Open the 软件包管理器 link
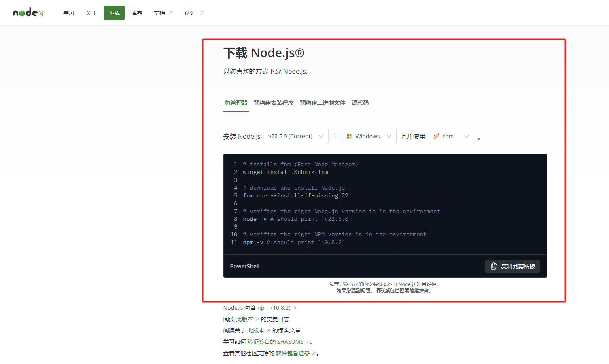Screen dimensions: 609x364 click(x=296, y=353)
